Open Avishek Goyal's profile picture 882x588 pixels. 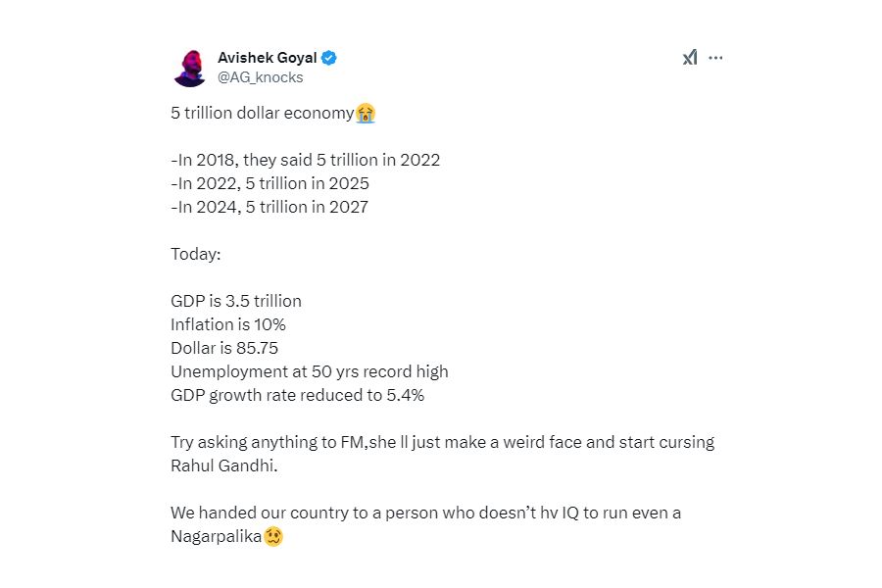(189, 68)
